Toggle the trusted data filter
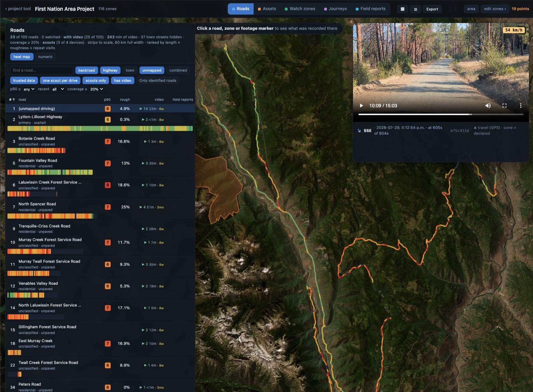533x392 pixels. click(x=24, y=81)
